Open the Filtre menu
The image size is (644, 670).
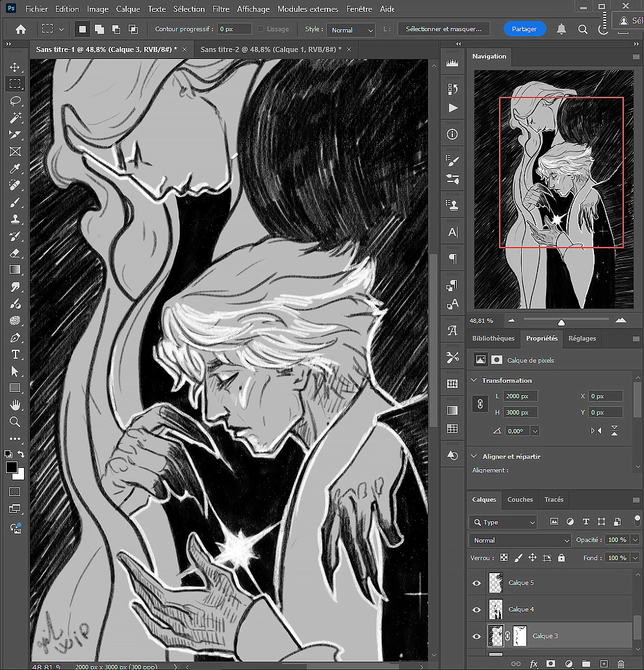click(221, 9)
